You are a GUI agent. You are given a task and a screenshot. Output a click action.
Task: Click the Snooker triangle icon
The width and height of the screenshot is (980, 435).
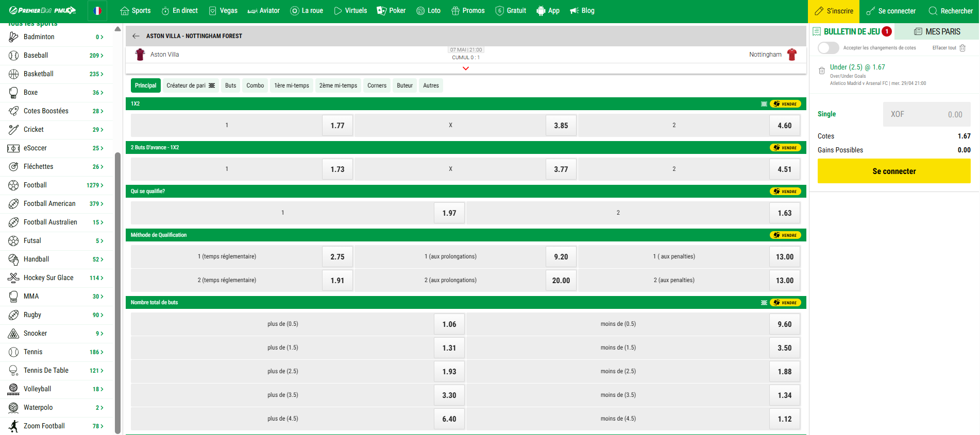pyautogui.click(x=13, y=333)
